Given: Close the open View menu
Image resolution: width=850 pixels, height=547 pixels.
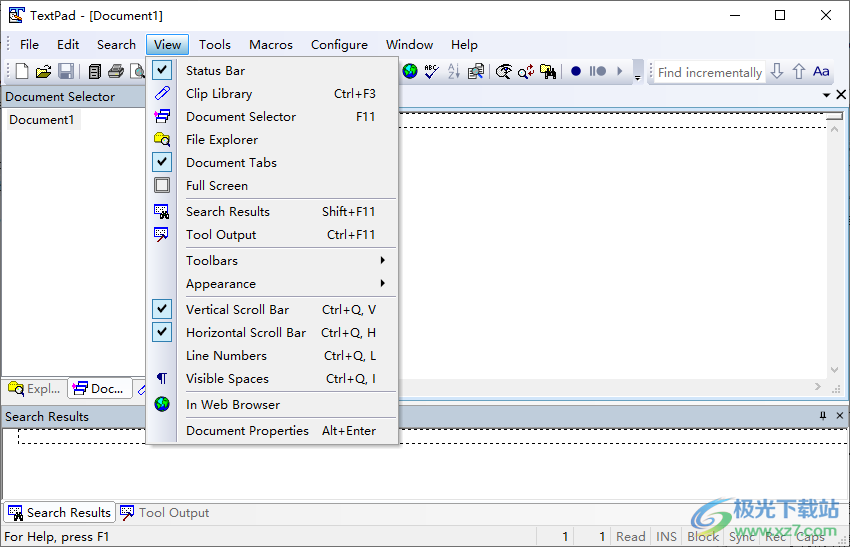Looking at the screenshot, I should pos(167,44).
